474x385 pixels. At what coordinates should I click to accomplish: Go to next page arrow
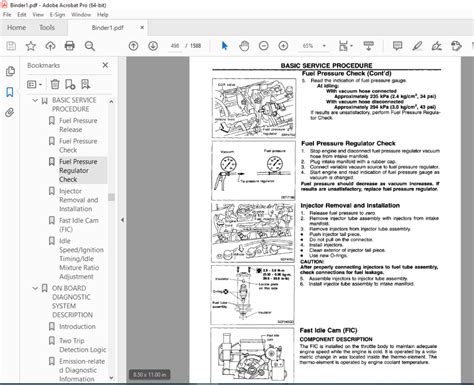coord(153,46)
